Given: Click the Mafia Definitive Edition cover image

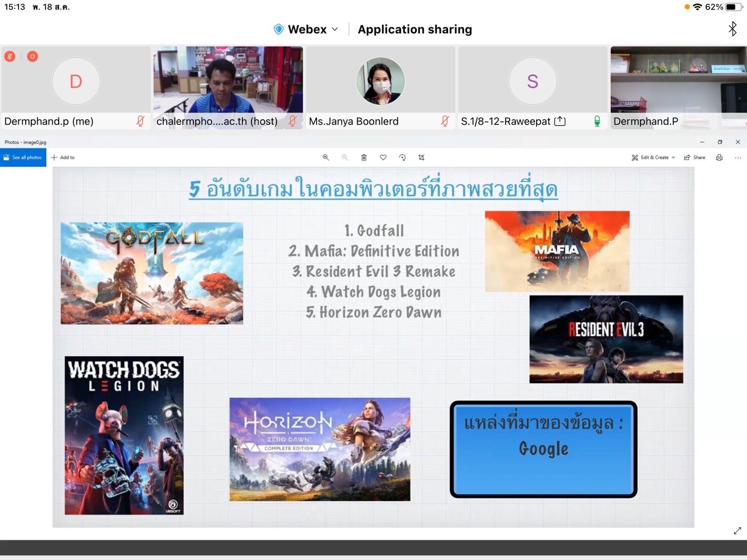Looking at the screenshot, I should coord(557,251).
